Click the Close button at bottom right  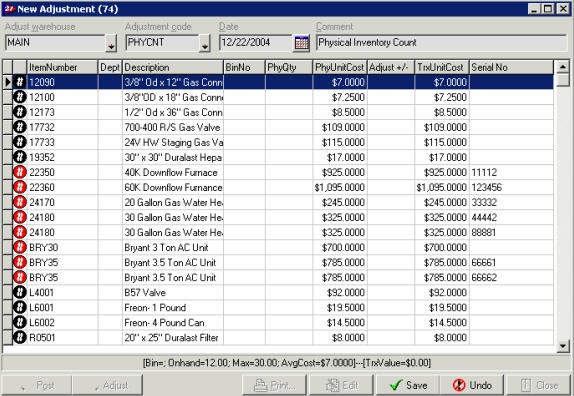(x=539, y=385)
